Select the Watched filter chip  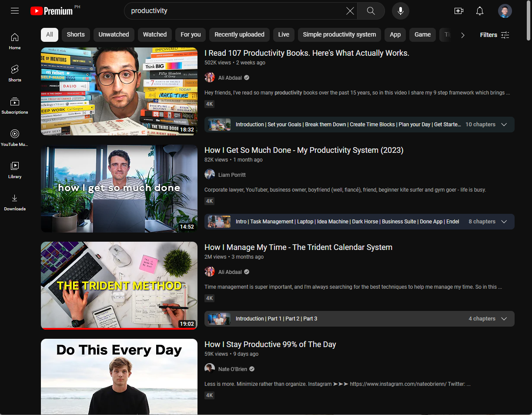click(x=155, y=34)
